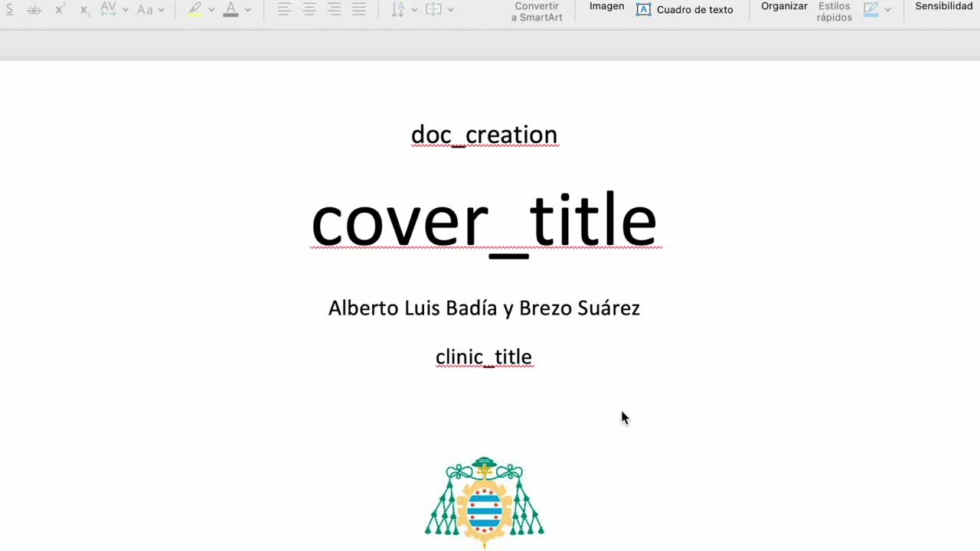Apply text shadow (S) formatting
Screen dimensions: 980x551
[10, 10]
